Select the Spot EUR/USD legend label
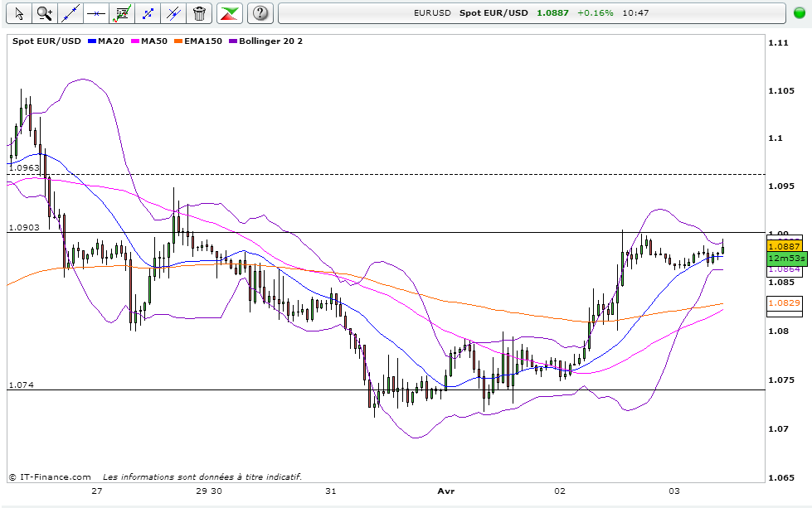Screen dimensions: 812x508 tap(46, 41)
